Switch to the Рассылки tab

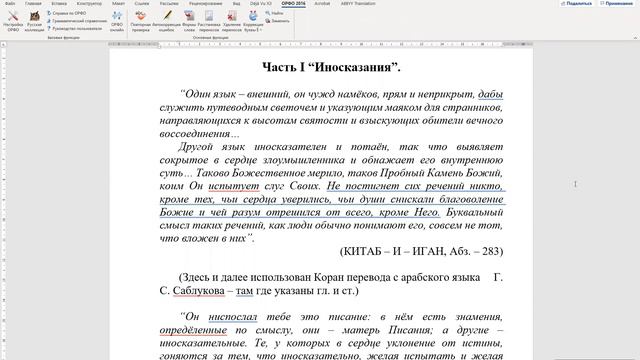point(169,3)
